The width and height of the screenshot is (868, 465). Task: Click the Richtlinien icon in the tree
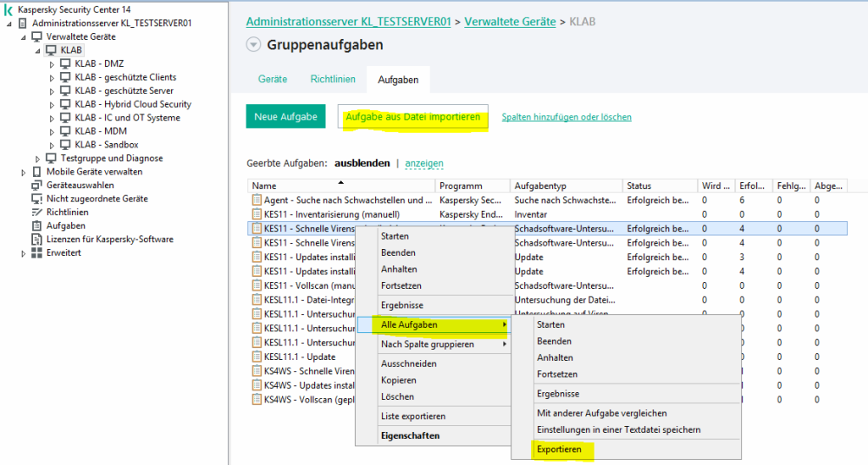36,212
